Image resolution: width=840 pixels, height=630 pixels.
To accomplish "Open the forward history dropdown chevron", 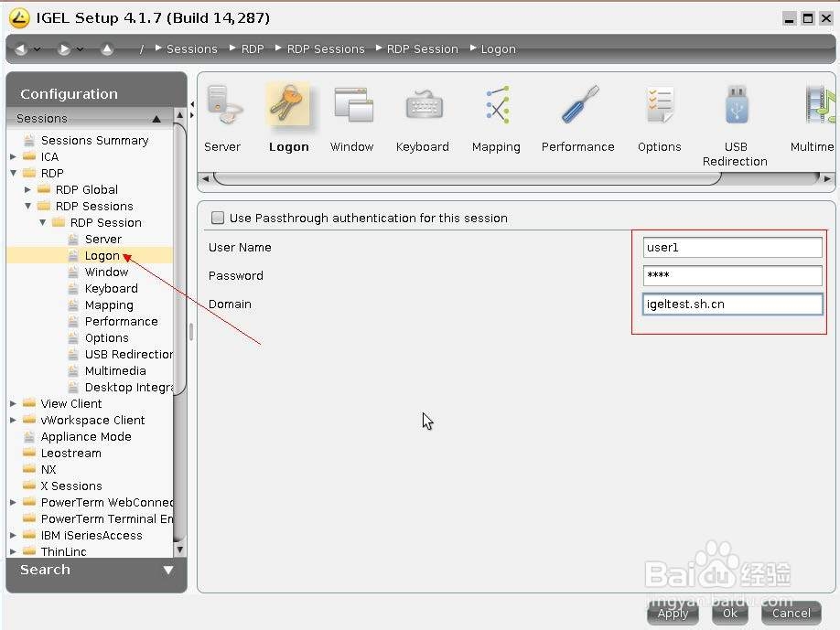I will [80, 49].
